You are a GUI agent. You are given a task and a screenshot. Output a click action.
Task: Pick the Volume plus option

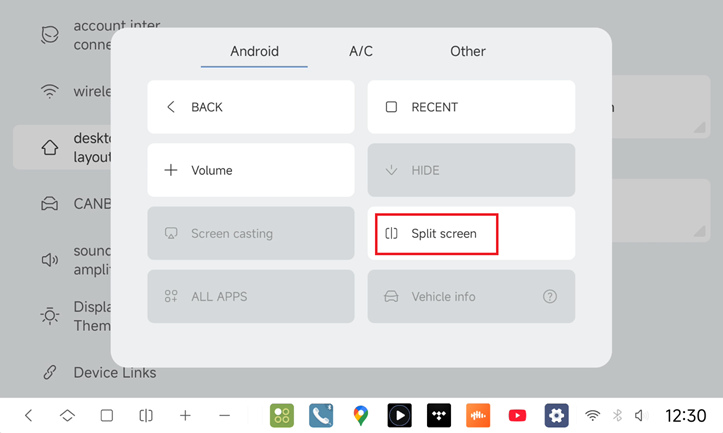coord(251,170)
